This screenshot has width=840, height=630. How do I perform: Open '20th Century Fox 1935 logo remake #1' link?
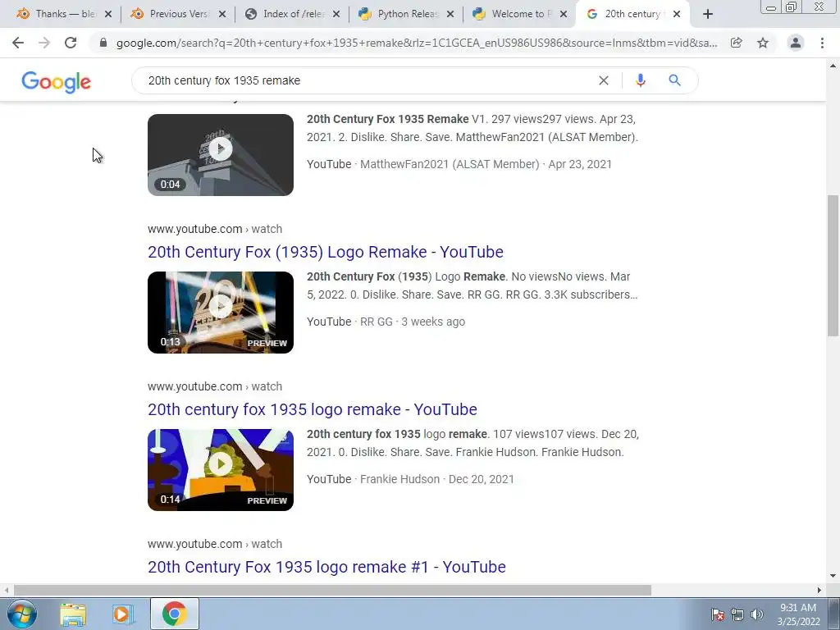click(x=326, y=567)
